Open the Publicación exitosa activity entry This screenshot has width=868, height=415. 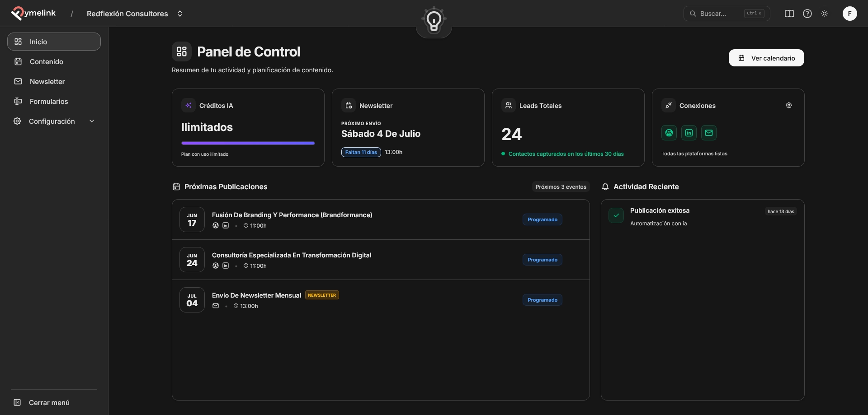pos(703,216)
